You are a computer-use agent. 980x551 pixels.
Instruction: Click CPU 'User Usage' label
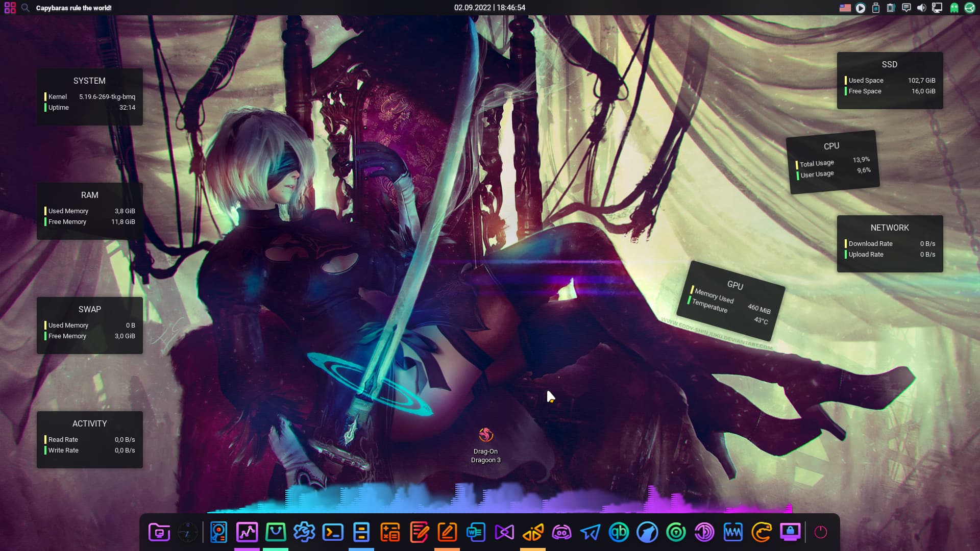(x=817, y=174)
